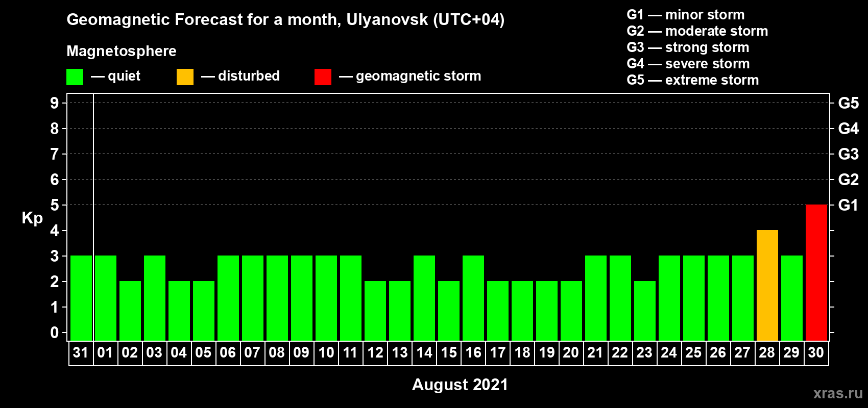Select the red bar for day 30
This screenshot has width=868, height=408.
816,272
